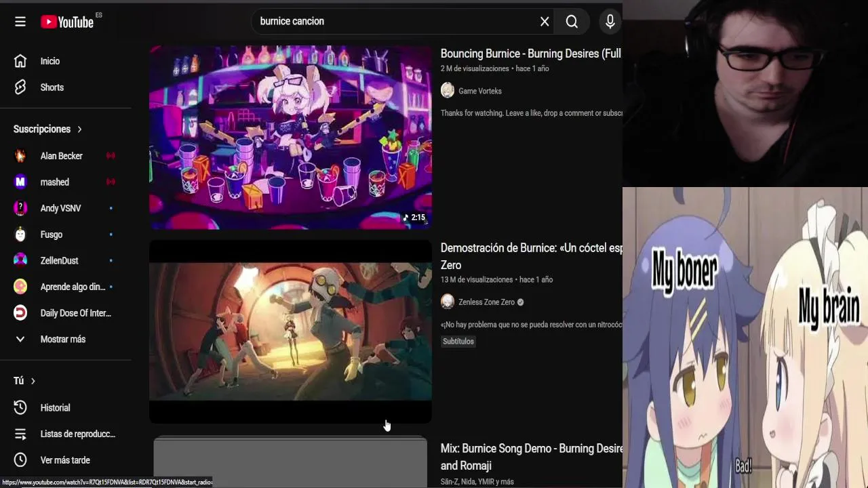This screenshot has height=488, width=868.
Task: Click the magnifier search button
Action: click(x=572, y=22)
